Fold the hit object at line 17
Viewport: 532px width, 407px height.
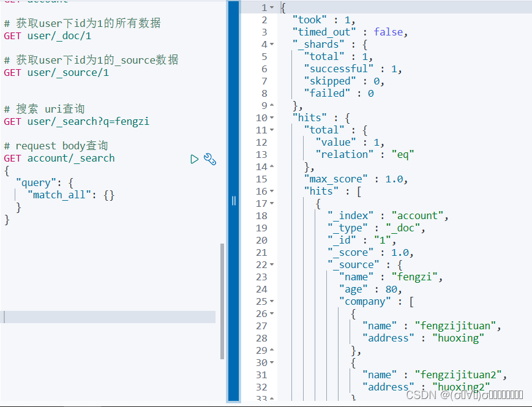pyautogui.click(x=272, y=203)
